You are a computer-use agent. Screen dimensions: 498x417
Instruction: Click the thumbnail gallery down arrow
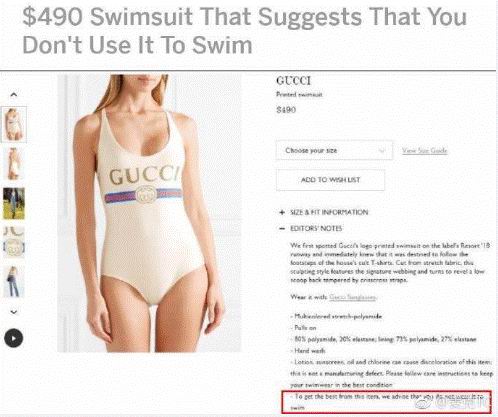[14, 312]
